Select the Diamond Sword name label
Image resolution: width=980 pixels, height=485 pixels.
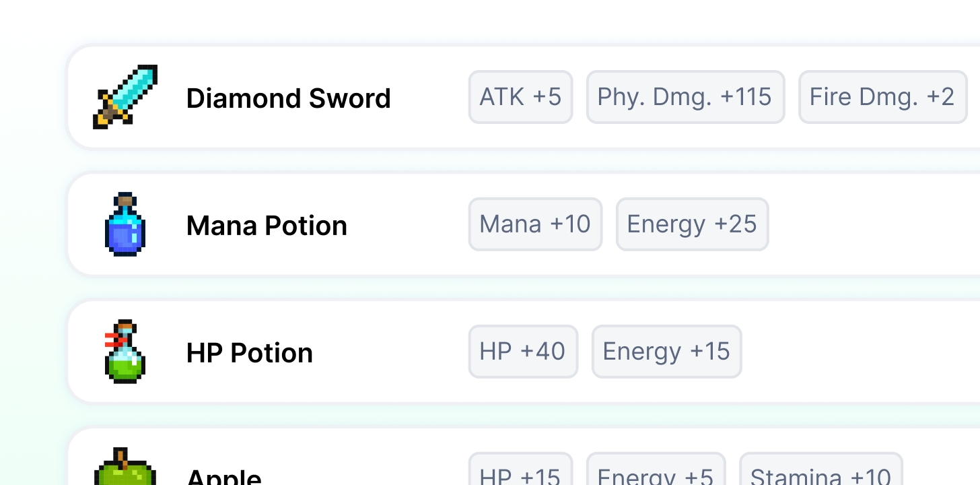(x=289, y=98)
